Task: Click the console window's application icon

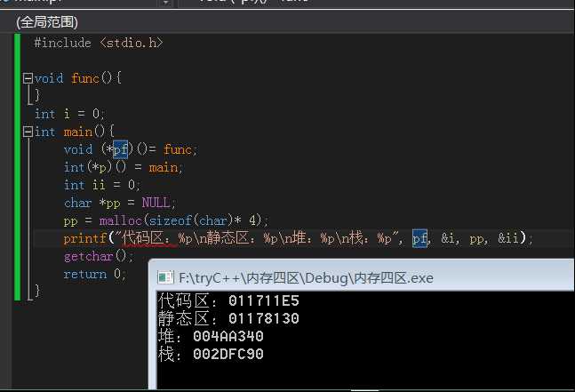Action: [165, 277]
